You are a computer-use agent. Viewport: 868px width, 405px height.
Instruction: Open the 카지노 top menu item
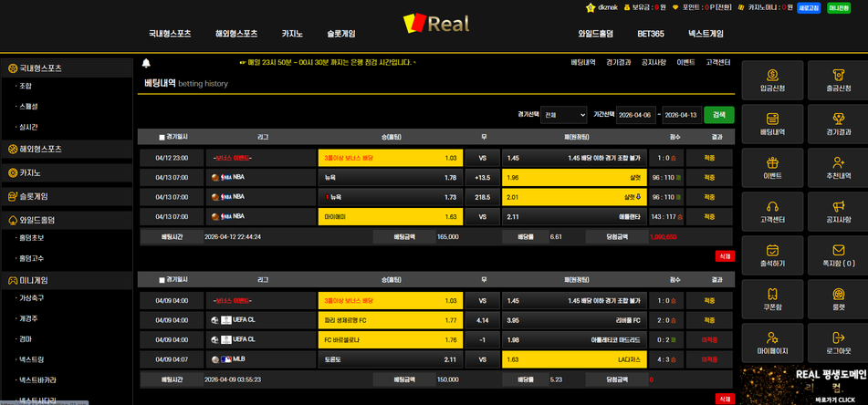point(292,34)
